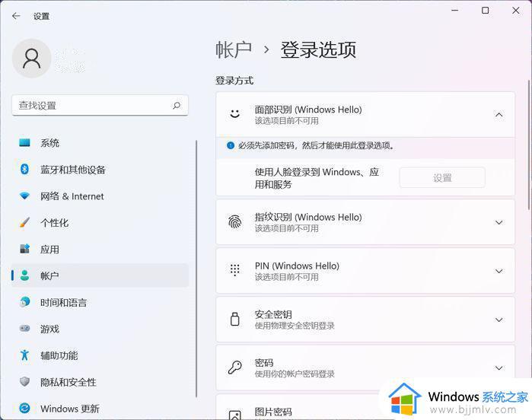The width and height of the screenshot is (532, 420).
Task: Focus the 查找设置 search field
Action: click(x=100, y=106)
